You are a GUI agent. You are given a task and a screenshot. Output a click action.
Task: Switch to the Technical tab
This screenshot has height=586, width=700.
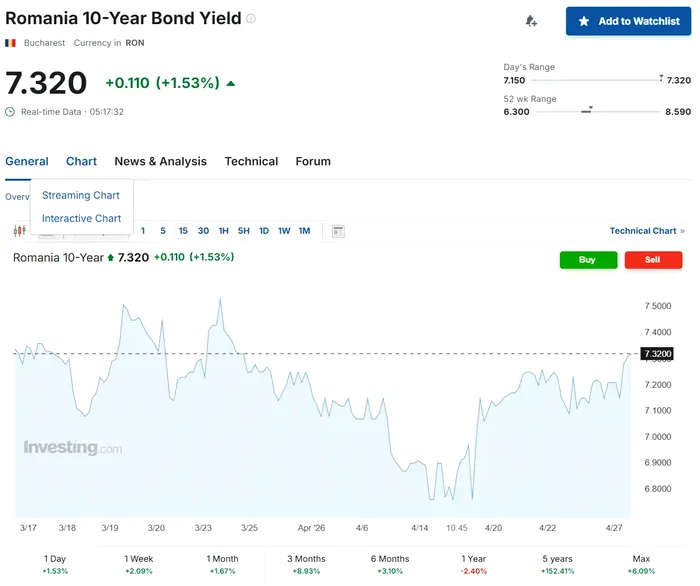tap(251, 161)
